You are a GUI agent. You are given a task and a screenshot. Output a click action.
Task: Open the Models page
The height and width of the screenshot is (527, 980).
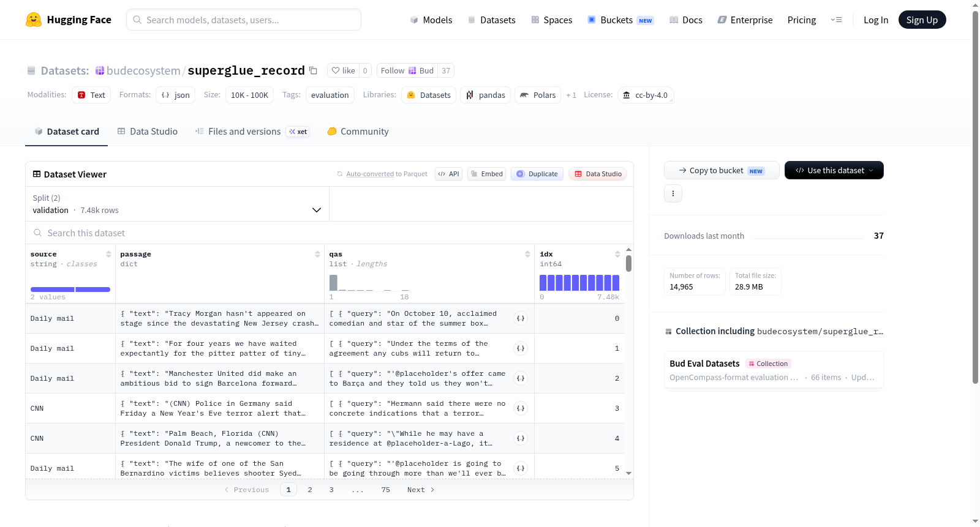[x=431, y=20]
